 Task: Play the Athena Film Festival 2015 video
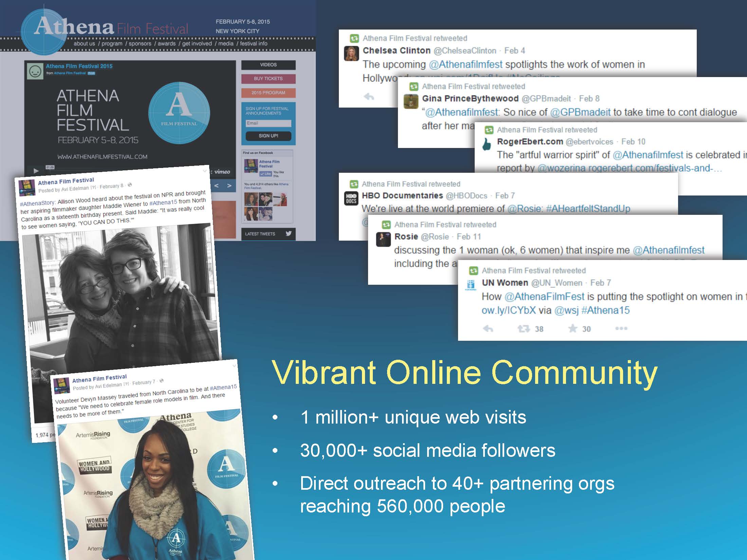(36, 171)
